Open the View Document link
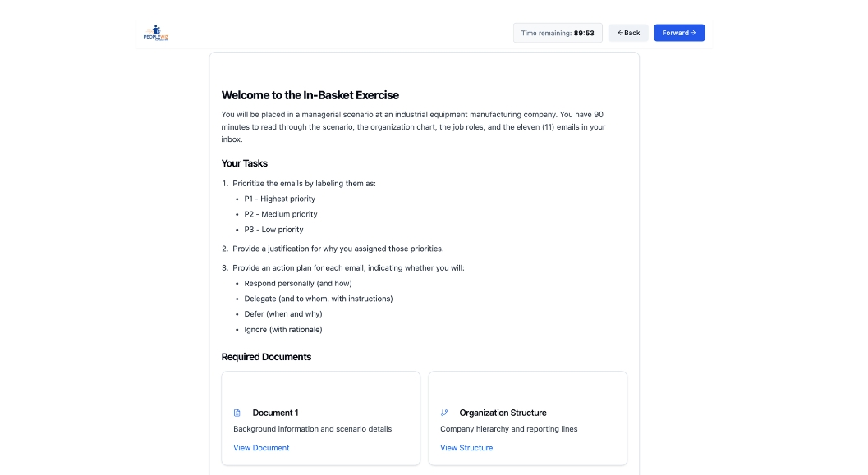This screenshot has width=868, height=475. coord(261,448)
